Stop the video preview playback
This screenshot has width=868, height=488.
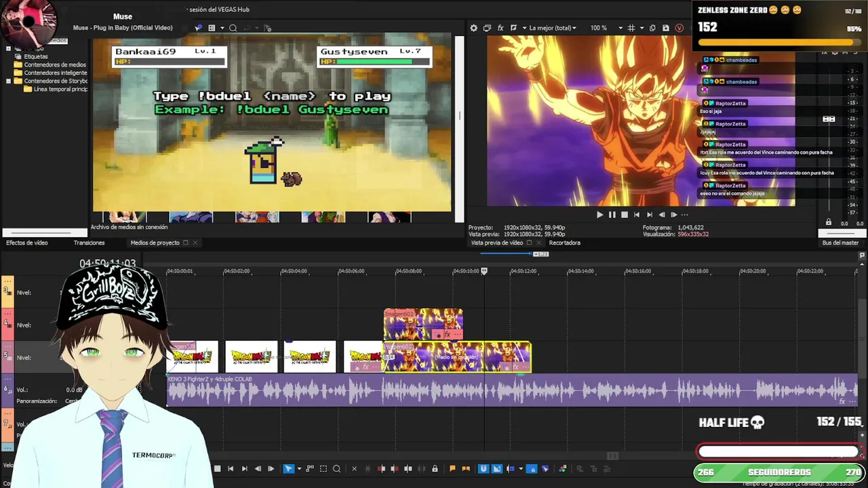(625, 215)
